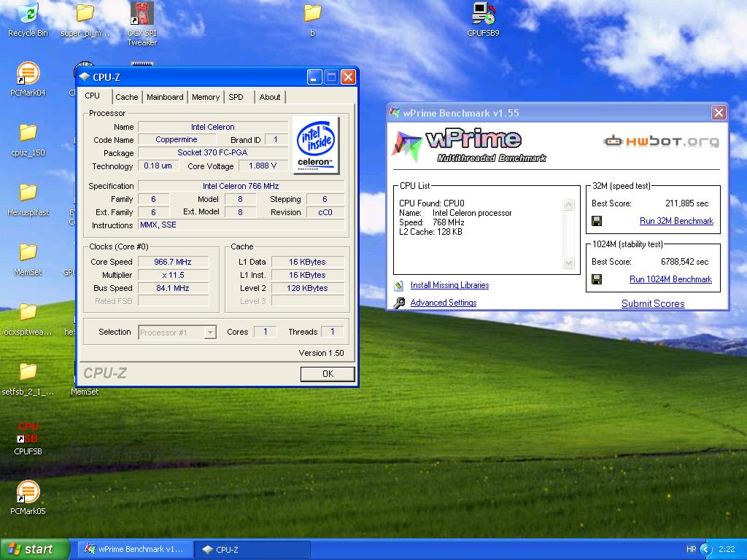This screenshot has width=747, height=560.
Task: Launch PCMark05 desktop shortcut
Action: point(28,498)
